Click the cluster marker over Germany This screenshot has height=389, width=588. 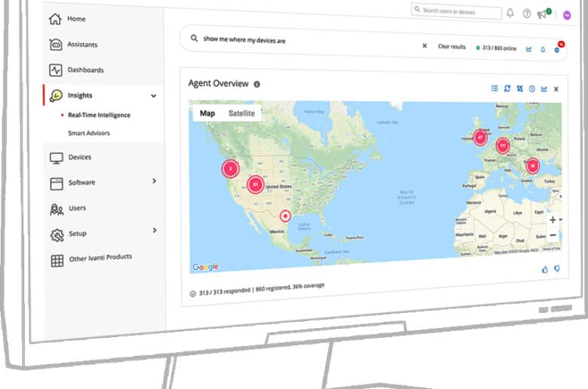503,145
